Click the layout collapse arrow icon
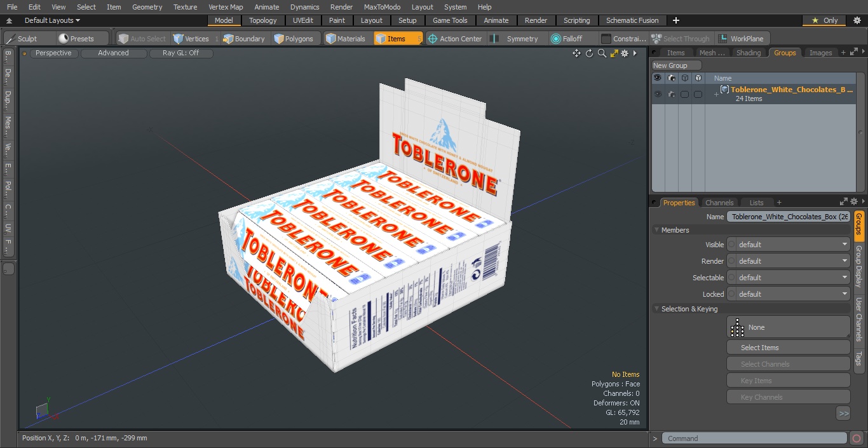868x448 pixels. [9, 21]
